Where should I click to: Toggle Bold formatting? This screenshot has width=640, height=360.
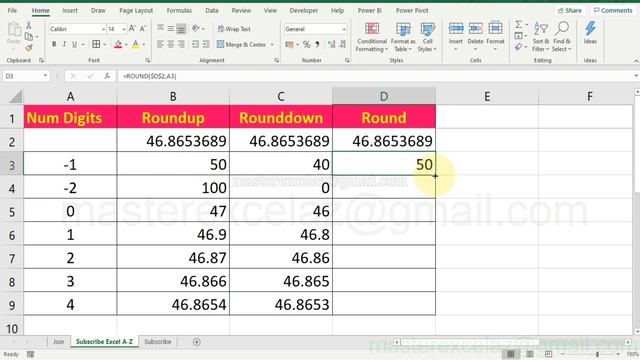[54, 44]
